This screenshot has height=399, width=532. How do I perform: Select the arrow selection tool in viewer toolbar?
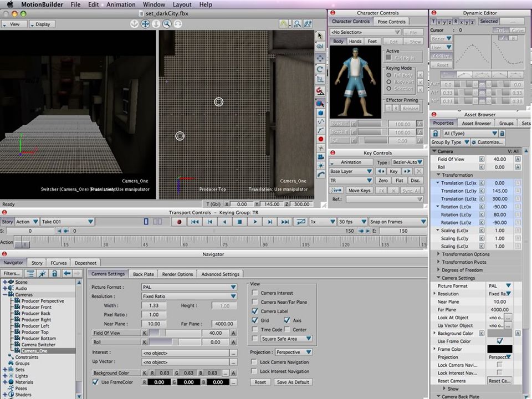tap(320, 35)
